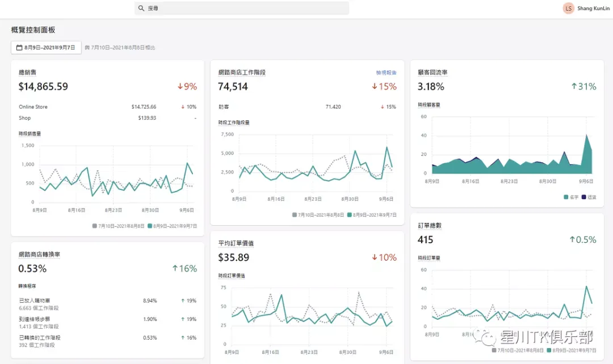The image size is (613, 364).
Task: Open the 平均訂單價值 report title
Action: pos(236,243)
